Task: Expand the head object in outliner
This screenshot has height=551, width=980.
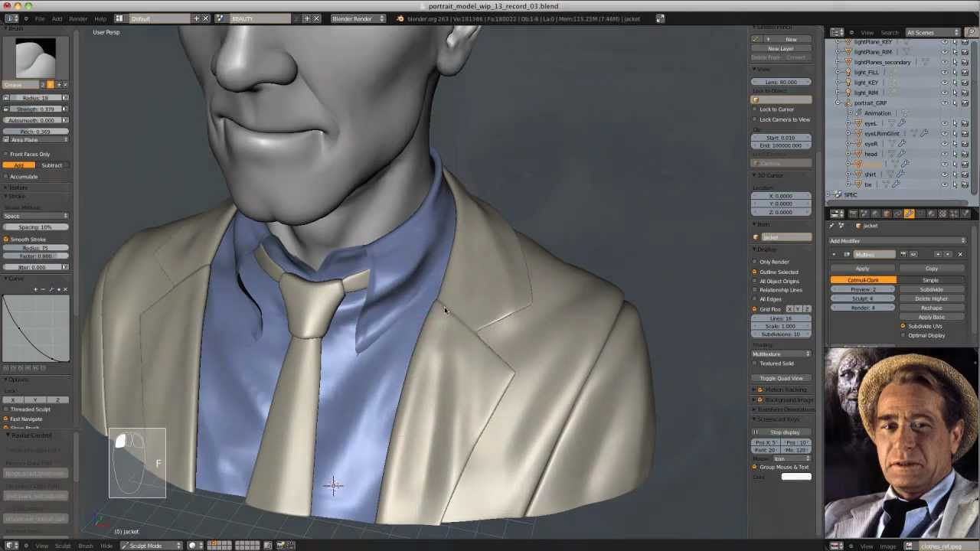Action: pyautogui.click(x=849, y=154)
